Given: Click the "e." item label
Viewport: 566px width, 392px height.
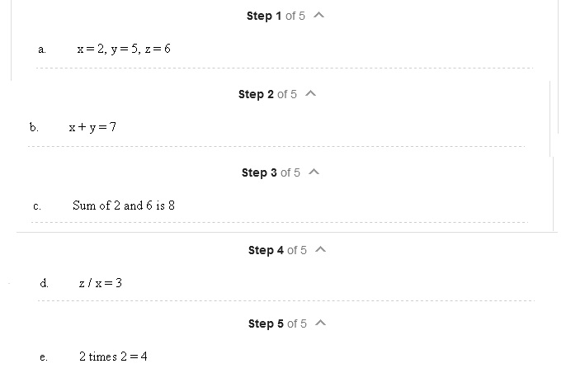Looking at the screenshot, I should 43,357.
